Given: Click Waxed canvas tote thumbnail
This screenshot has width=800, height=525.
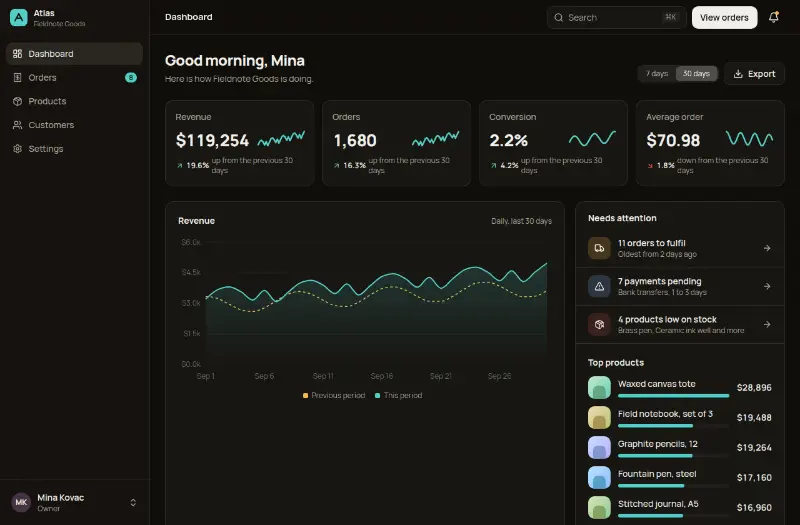Looking at the screenshot, I should [x=599, y=388].
